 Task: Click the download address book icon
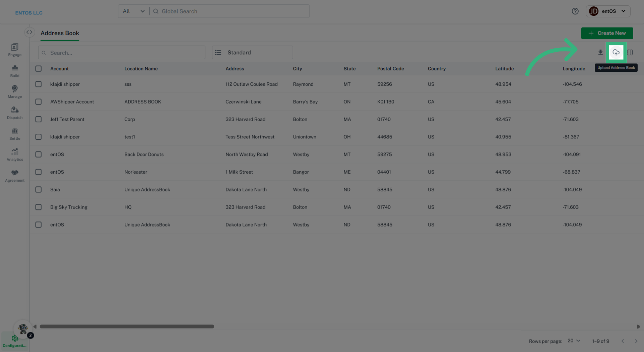(600, 52)
